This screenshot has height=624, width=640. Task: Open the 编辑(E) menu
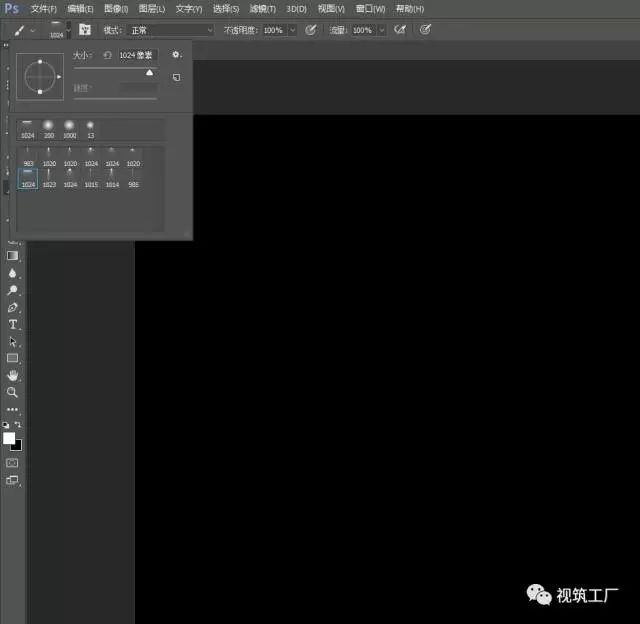(x=80, y=9)
